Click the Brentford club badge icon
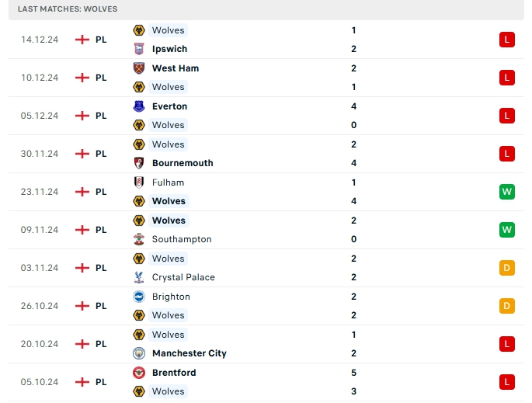The width and height of the screenshot is (532, 403). 139,373
